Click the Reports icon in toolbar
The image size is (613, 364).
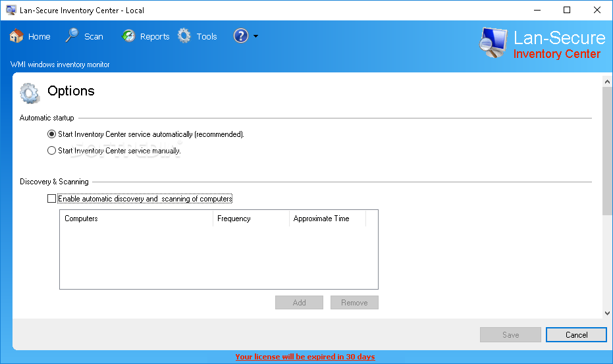[128, 36]
